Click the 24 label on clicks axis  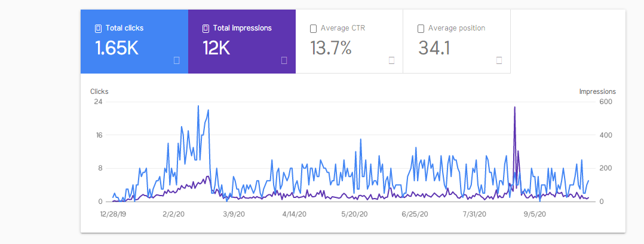[99, 102]
